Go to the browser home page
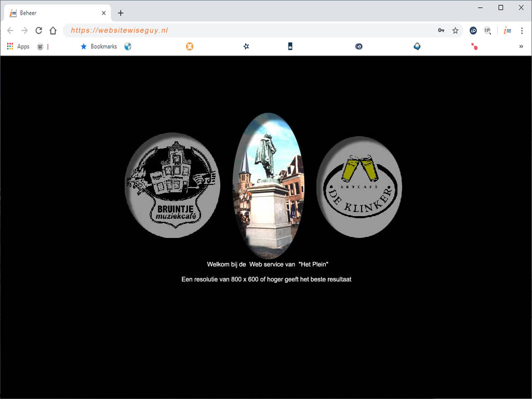This screenshot has width=532, height=399. (53, 31)
